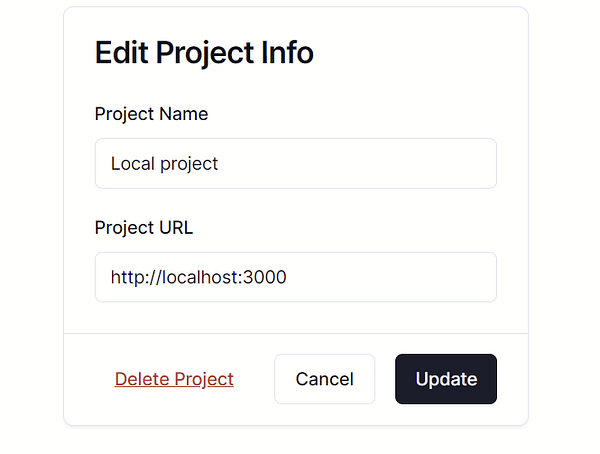Image resolution: width=600 pixels, height=454 pixels.
Task: Click the empty right side of Project Name field
Action: 420,163
